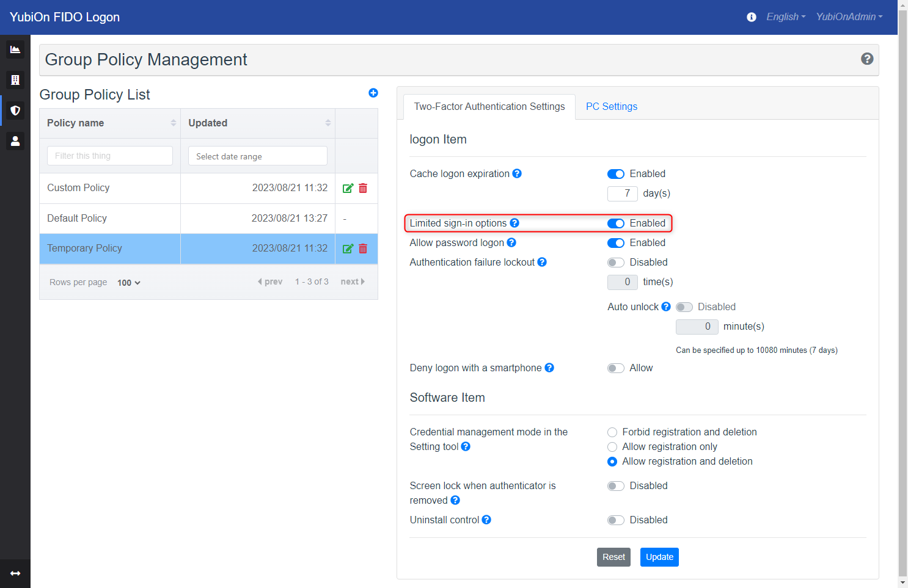Delete the Temporary Policy row
Screen dimensions: 908x588
pos(363,249)
